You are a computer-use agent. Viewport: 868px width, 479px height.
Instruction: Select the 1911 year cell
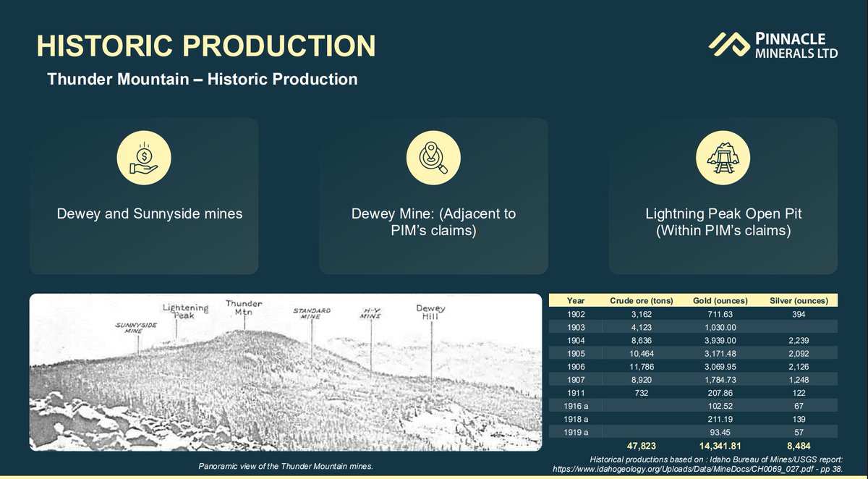click(x=576, y=392)
